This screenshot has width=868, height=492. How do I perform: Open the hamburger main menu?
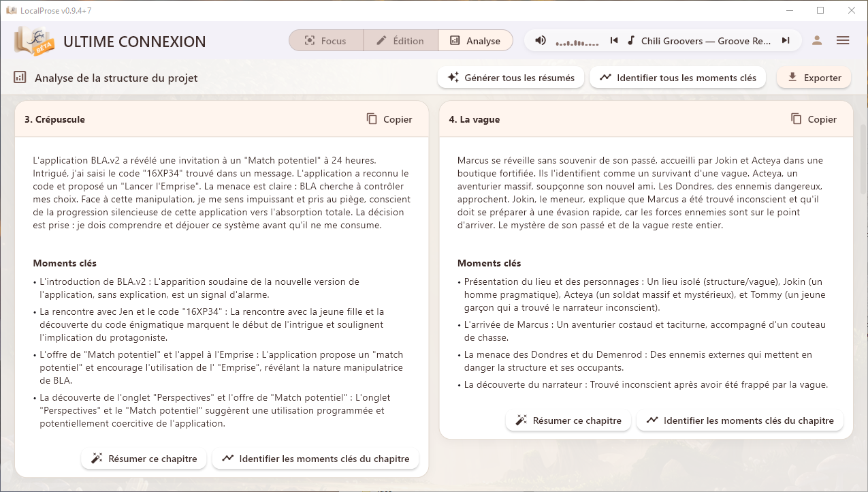tap(843, 41)
